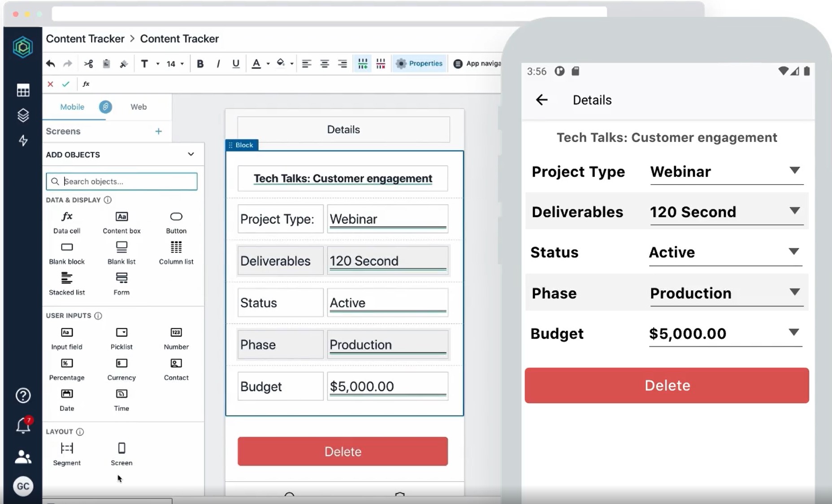The image size is (832, 504).
Task: Add the Picklist input object
Action: point(121,338)
